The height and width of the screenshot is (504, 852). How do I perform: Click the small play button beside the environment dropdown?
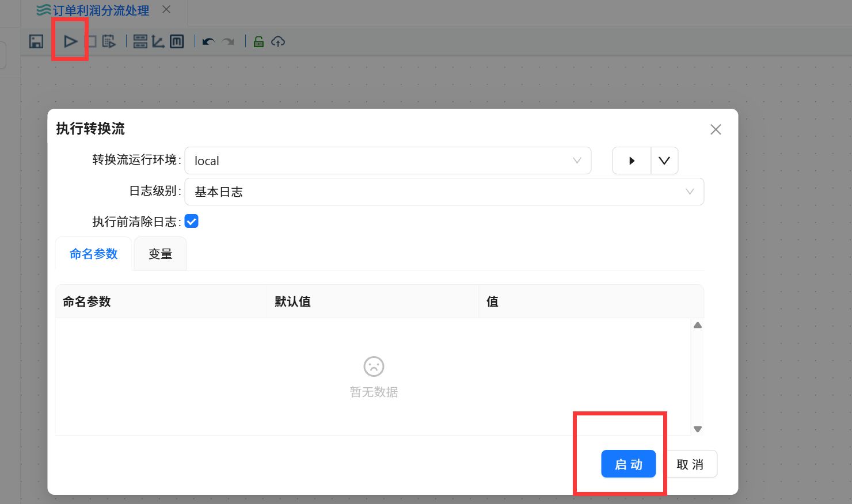pyautogui.click(x=632, y=161)
